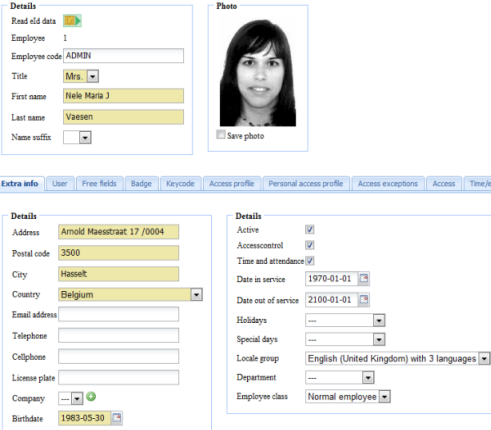Add a new company with green plus icon
This screenshot has width=491, height=430.
click(x=91, y=397)
